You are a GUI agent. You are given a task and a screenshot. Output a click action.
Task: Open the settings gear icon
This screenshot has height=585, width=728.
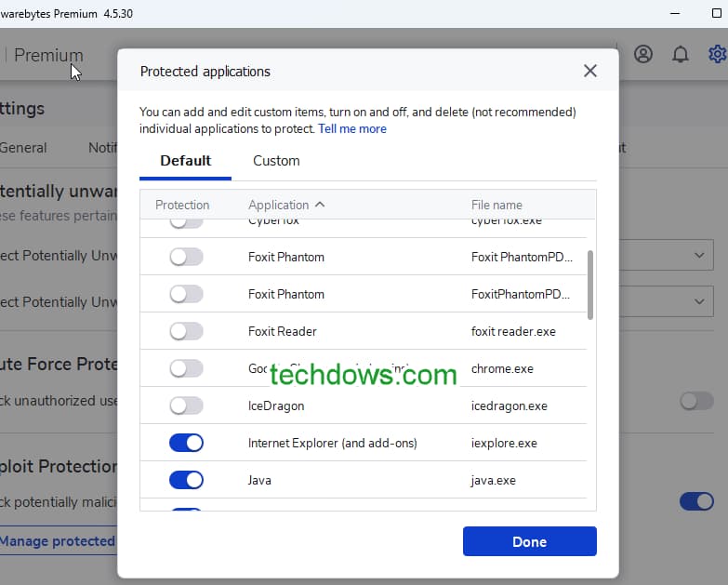pyautogui.click(x=718, y=54)
